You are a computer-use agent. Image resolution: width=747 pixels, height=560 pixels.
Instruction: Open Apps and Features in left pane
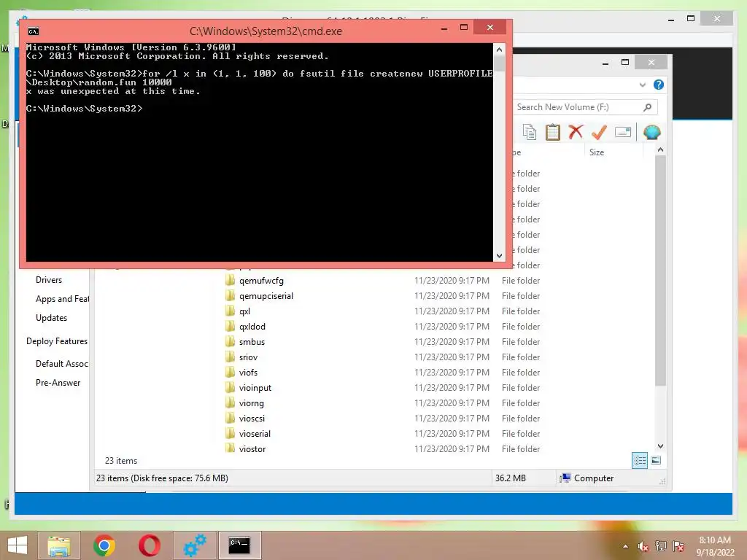coord(62,299)
